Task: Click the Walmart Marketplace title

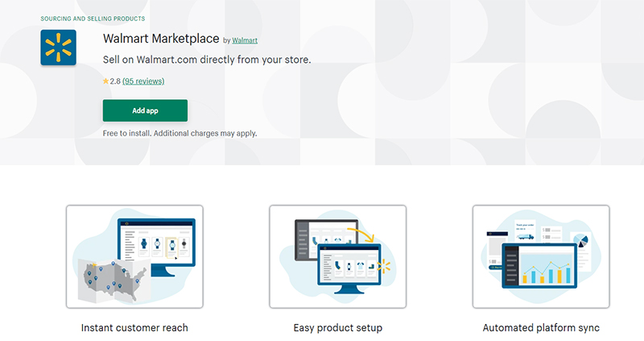Action: pos(161,38)
